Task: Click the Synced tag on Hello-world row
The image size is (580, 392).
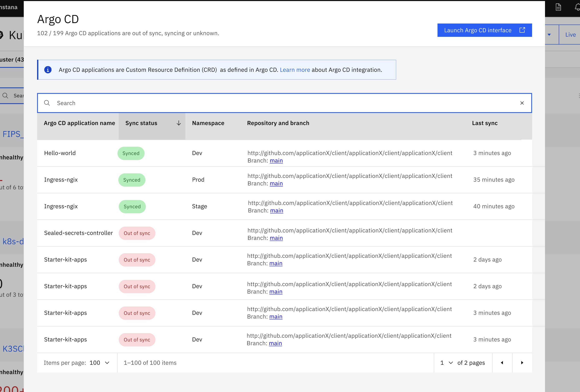Action: point(131,153)
